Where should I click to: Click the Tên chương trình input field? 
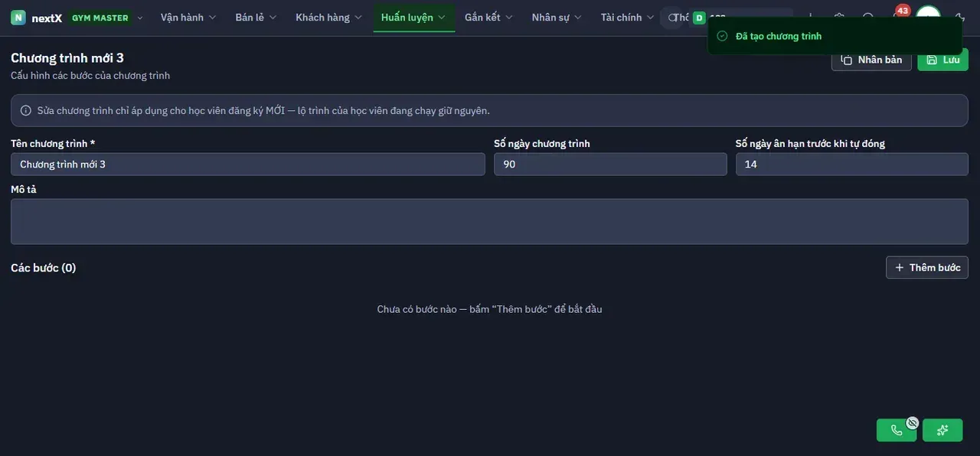pos(248,164)
